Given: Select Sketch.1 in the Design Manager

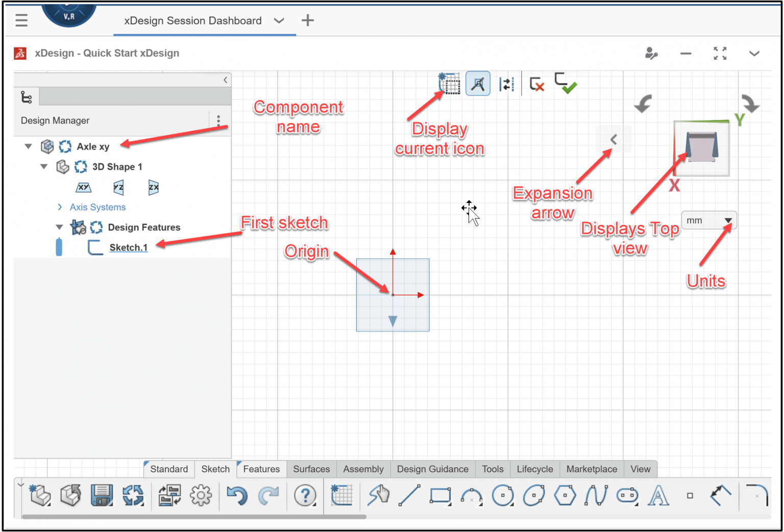Looking at the screenshot, I should 128,247.
